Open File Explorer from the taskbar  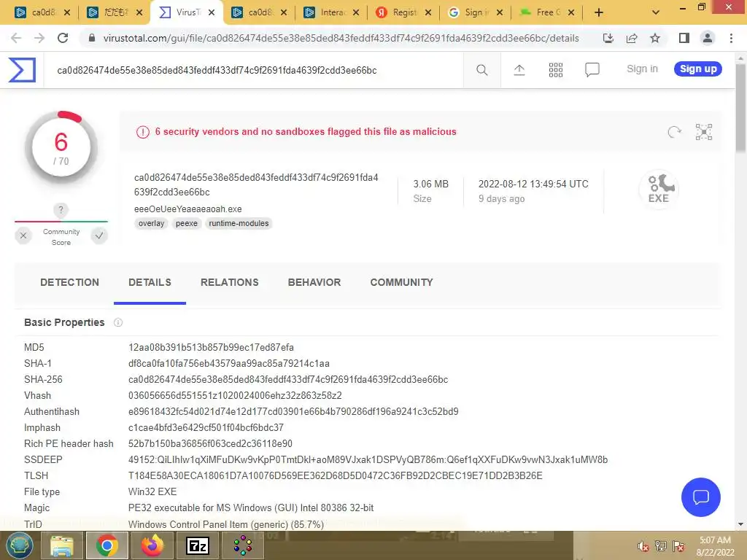[x=62, y=545]
